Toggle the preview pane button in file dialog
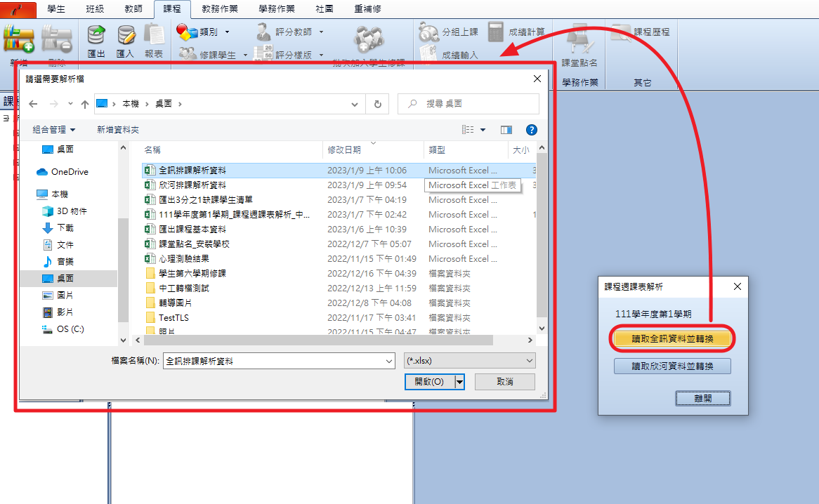This screenshot has height=504, width=819. pyautogui.click(x=506, y=130)
